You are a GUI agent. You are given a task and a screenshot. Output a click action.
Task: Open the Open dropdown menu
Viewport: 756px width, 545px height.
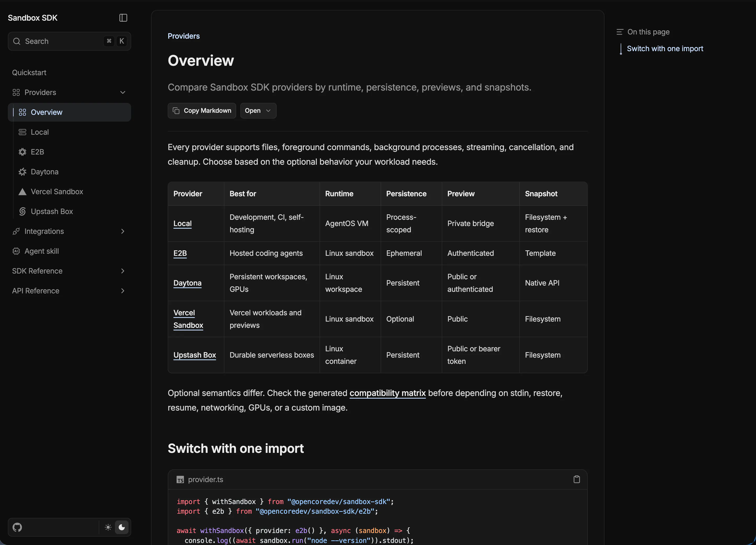(258, 111)
